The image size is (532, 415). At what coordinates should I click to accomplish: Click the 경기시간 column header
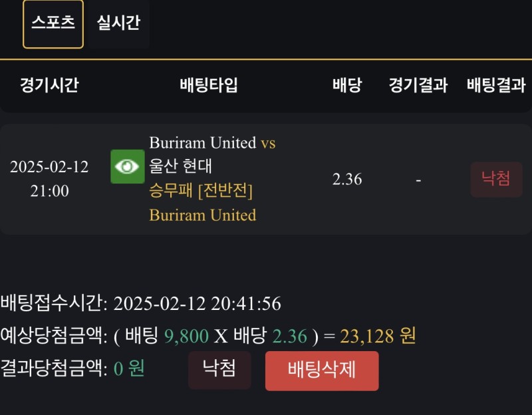click(49, 85)
